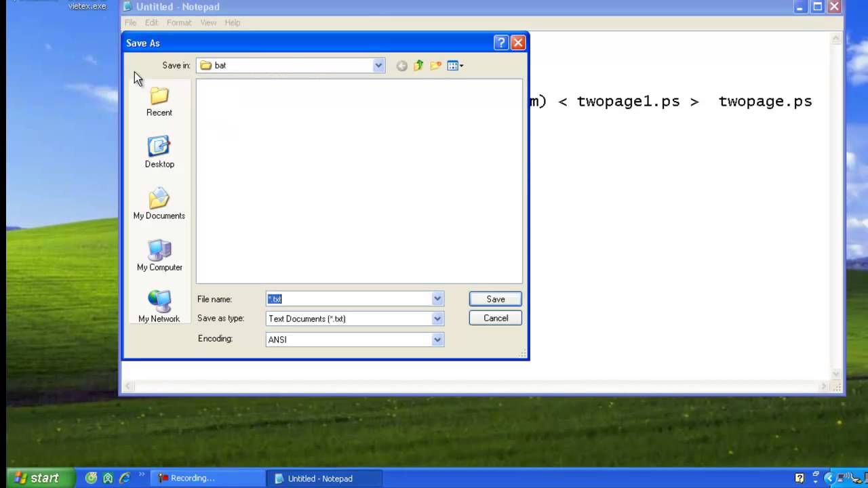The width and height of the screenshot is (868, 488).
Task: Open the File name dropdown arrow
Action: pos(437,299)
